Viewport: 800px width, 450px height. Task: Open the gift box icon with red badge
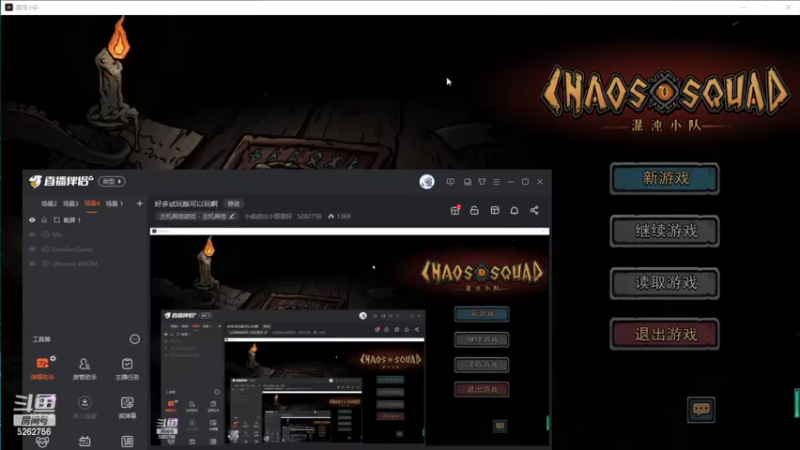455,210
